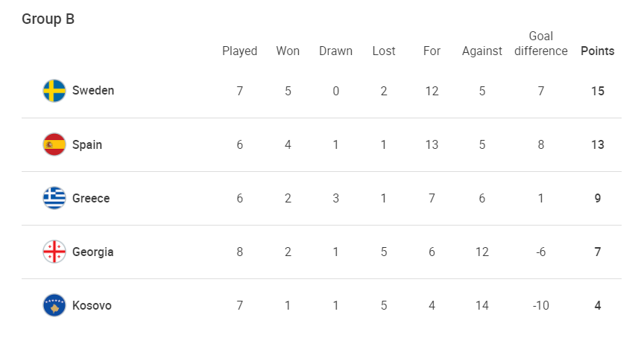This screenshot has width=641, height=364.
Task: Click the Lost column header
Action: (384, 51)
